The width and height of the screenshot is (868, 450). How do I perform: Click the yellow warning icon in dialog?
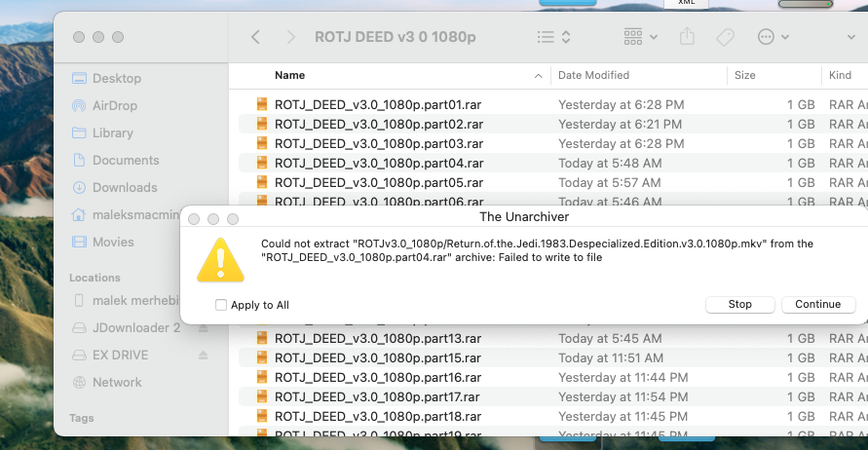220,260
